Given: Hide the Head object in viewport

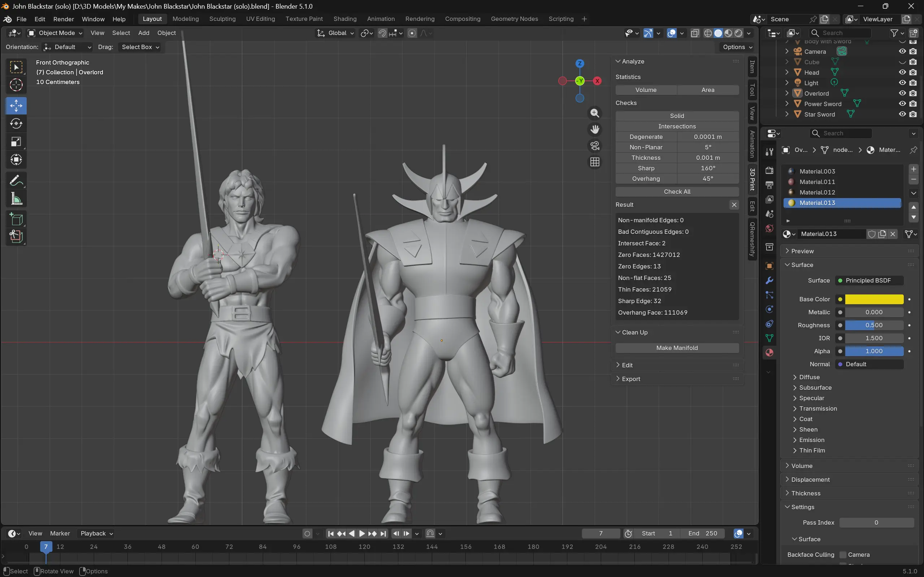Looking at the screenshot, I should [x=902, y=72].
